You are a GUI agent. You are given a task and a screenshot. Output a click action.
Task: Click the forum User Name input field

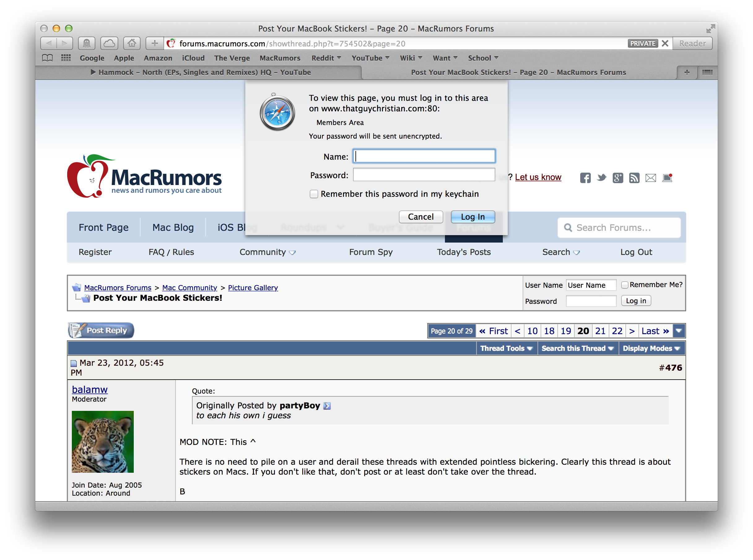point(591,285)
